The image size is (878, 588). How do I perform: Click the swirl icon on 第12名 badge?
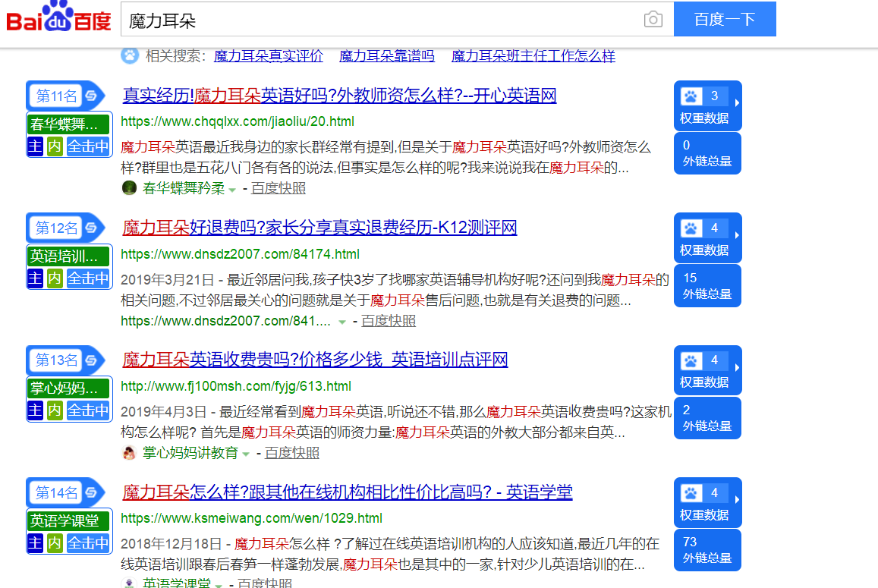pos(91,228)
